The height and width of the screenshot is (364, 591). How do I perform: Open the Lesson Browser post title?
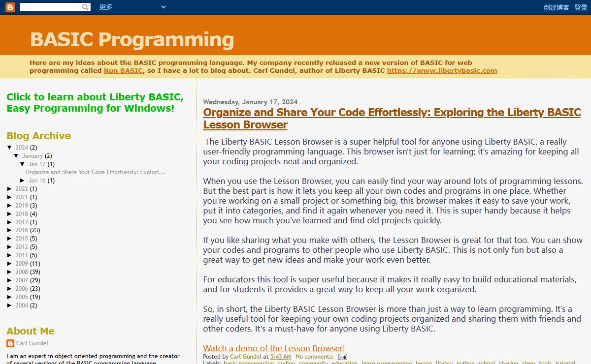click(x=392, y=118)
